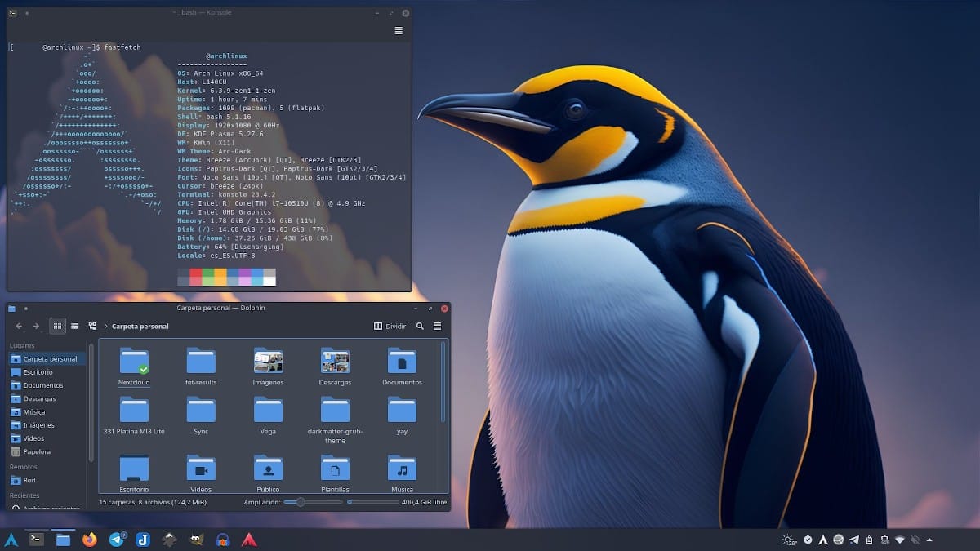
Task: Click the checkmark updates tray icon
Action: point(808,540)
